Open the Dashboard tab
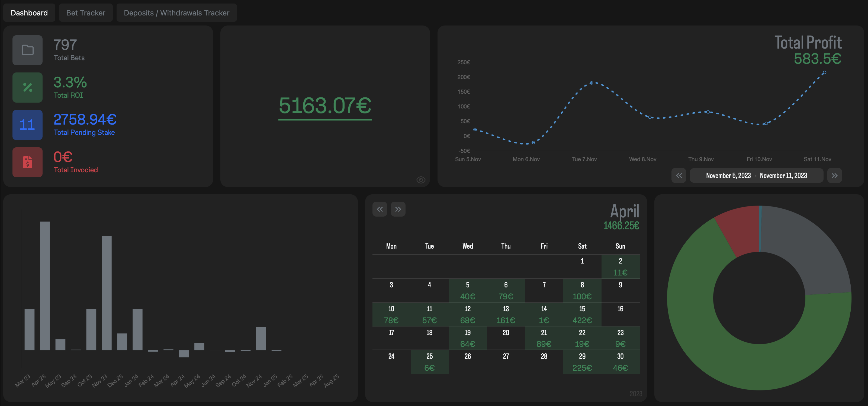Viewport: 868px width, 406px height. click(x=29, y=13)
